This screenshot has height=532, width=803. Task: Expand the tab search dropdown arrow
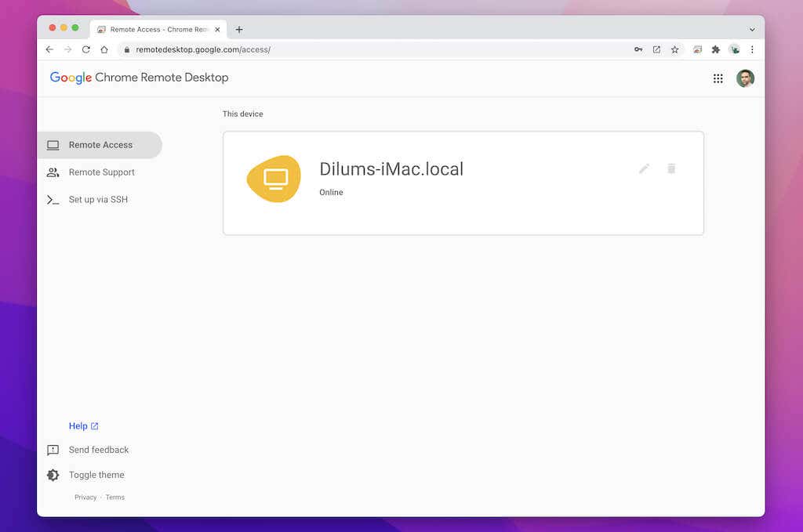752,30
